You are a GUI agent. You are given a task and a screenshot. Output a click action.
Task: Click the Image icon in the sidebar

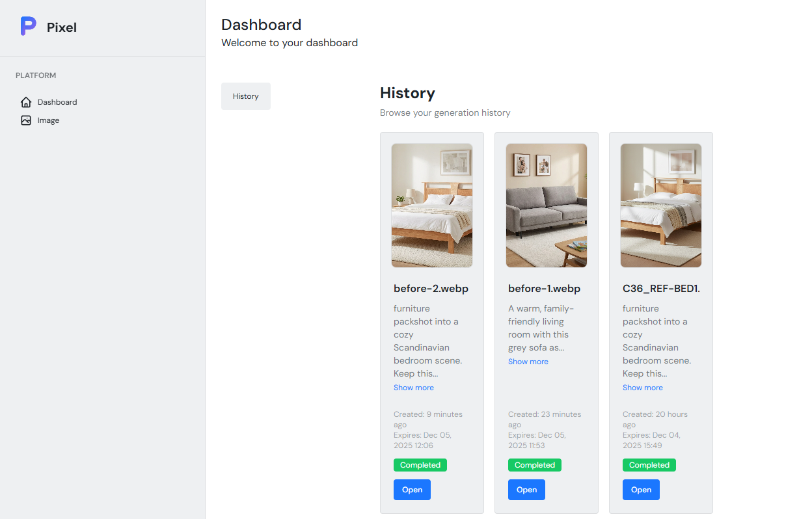[26, 120]
